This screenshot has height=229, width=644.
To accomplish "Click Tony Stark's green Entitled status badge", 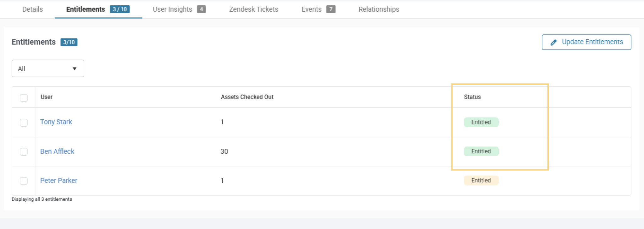I will point(481,122).
